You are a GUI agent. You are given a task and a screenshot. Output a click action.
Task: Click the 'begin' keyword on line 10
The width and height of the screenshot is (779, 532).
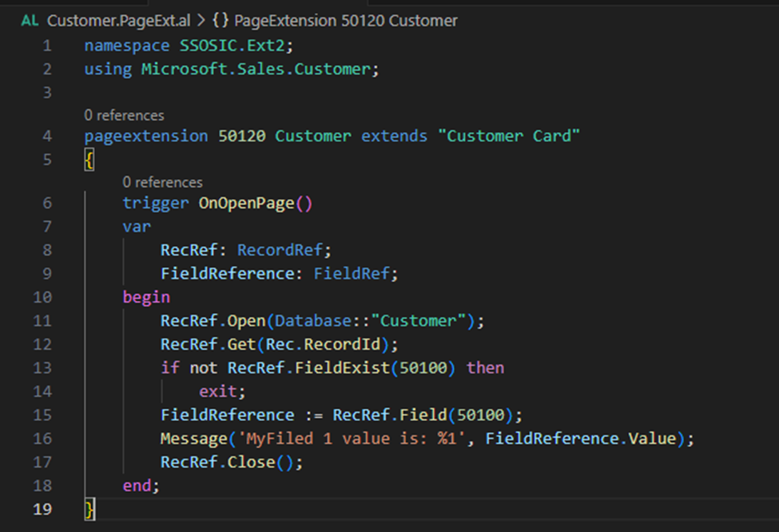[146, 297]
